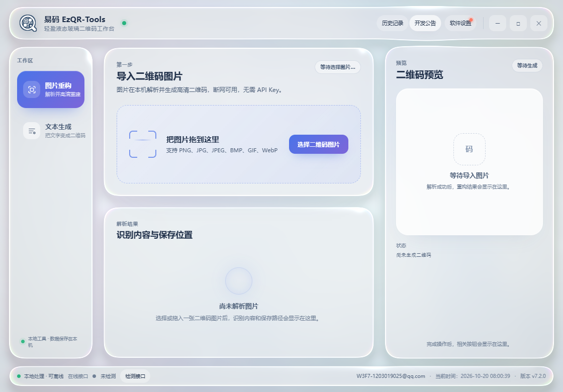Screen dimensions: 563x392
Task: Switch to the 文本生成 workspace tab
Action: point(51,131)
